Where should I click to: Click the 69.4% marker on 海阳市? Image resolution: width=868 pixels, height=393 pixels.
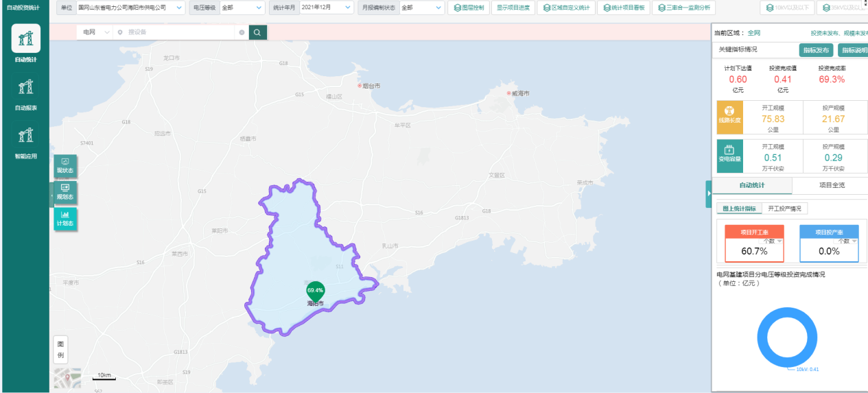[x=316, y=291]
